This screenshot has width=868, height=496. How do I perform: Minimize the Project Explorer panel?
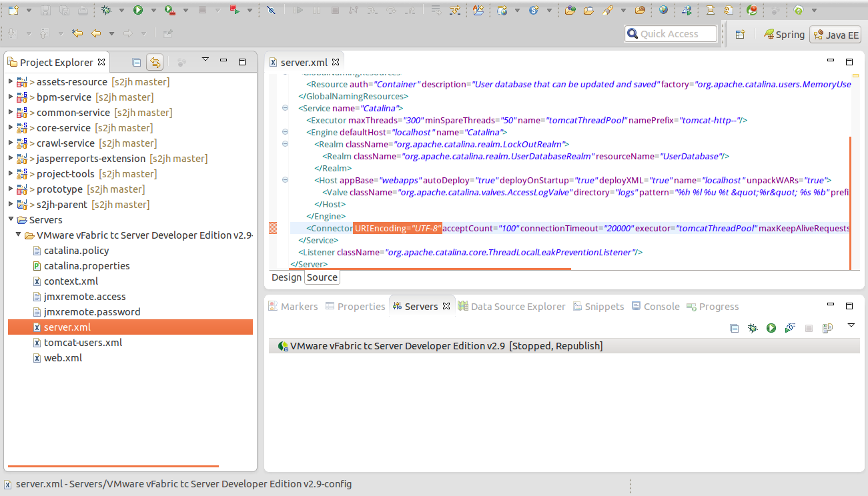click(225, 61)
